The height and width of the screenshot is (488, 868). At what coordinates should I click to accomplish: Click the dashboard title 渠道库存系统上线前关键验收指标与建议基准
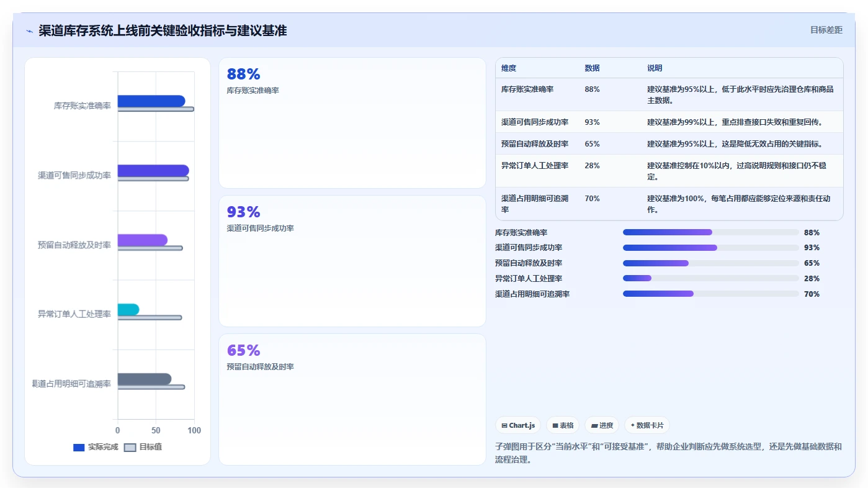pos(163,30)
